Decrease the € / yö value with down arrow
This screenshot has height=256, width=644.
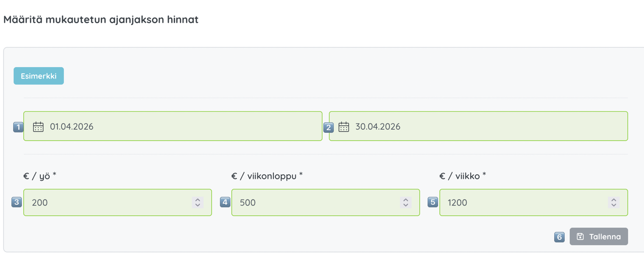[198, 205]
